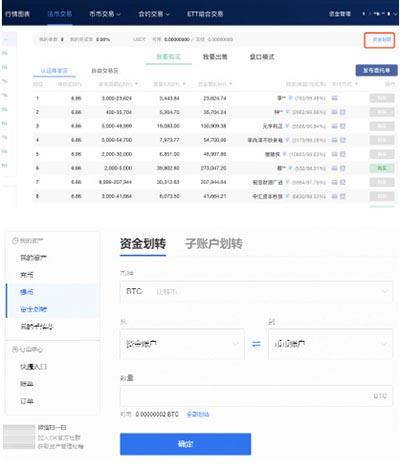Viewport: 400px width, 473px height.
Task: Open the 币币交易 navigation dropdown
Action: (105, 14)
